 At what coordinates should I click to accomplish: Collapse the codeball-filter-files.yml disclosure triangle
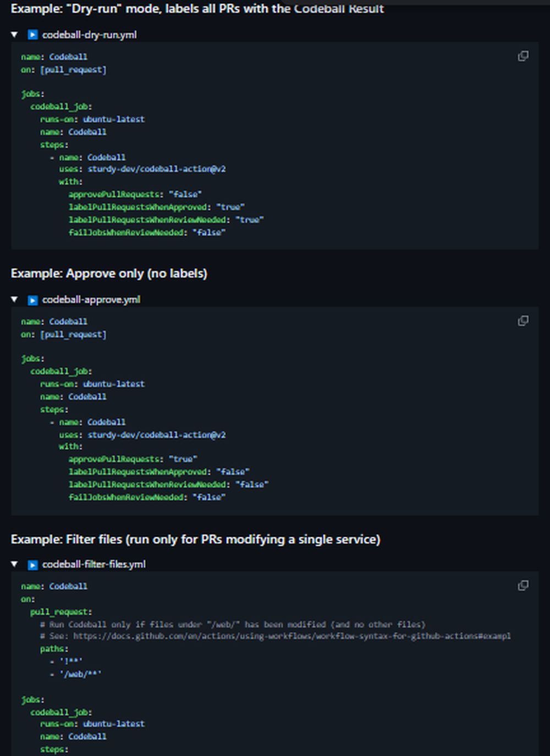tap(15, 564)
